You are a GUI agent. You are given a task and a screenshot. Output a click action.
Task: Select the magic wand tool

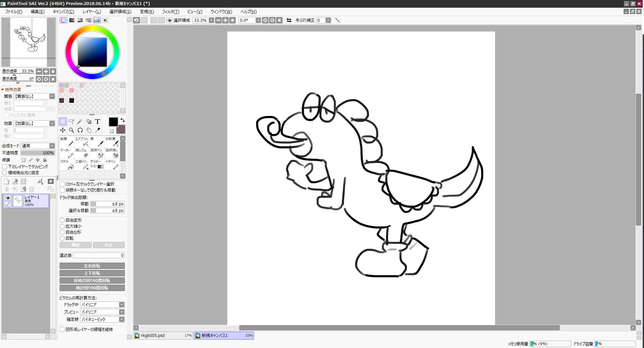pyautogui.click(x=80, y=121)
